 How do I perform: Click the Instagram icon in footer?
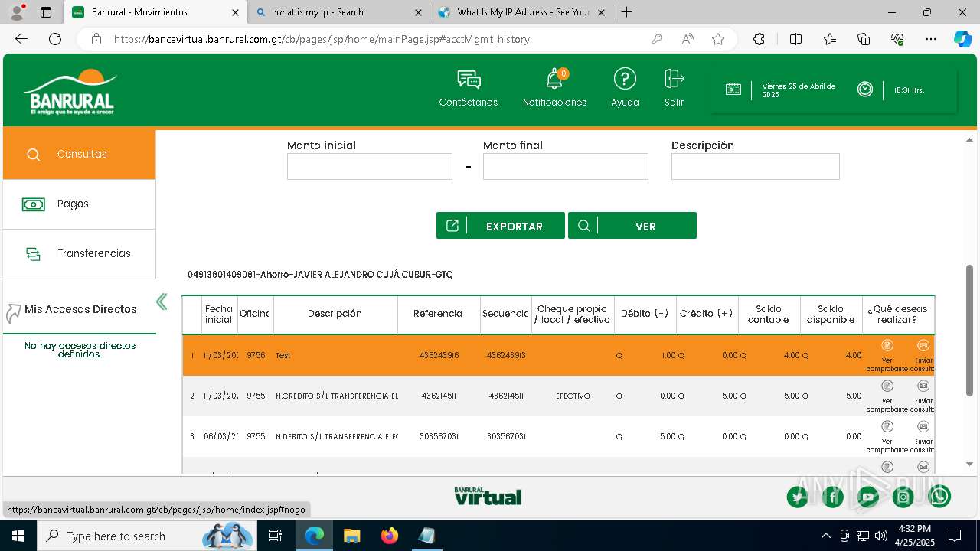(903, 497)
